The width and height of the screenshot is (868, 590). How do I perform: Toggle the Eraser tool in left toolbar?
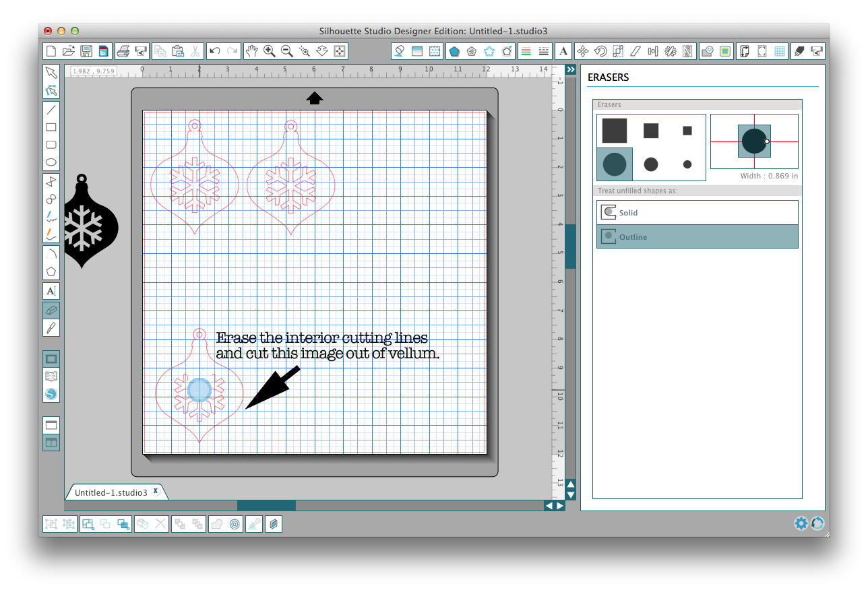[x=51, y=310]
